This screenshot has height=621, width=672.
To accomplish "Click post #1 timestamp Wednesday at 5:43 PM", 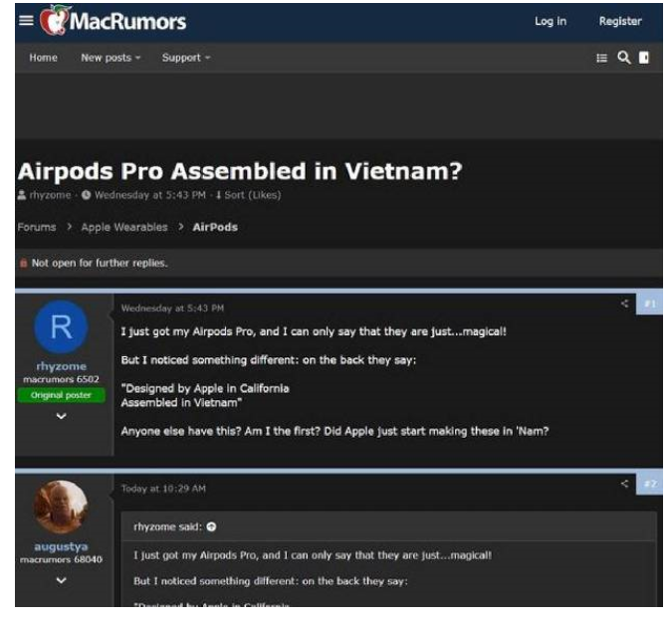I will pyautogui.click(x=172, y=308).
